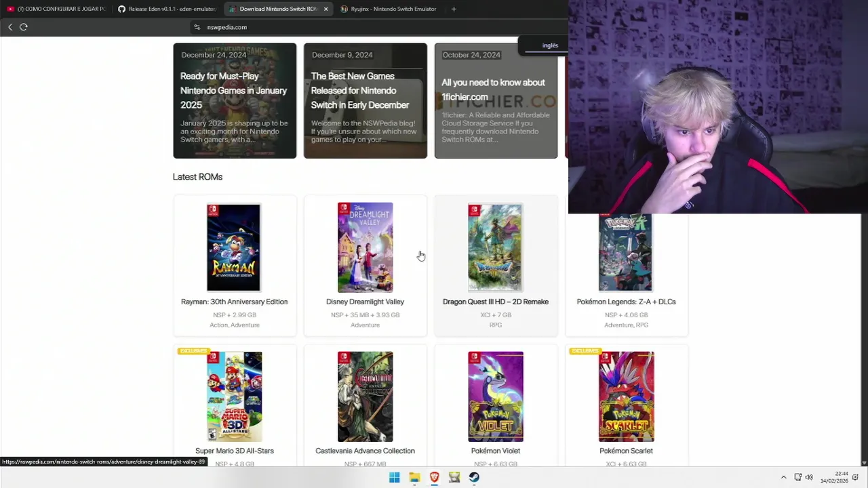Switch to the Ryujinx Nintendo Switch Emulator tab

tap(389, 9)
